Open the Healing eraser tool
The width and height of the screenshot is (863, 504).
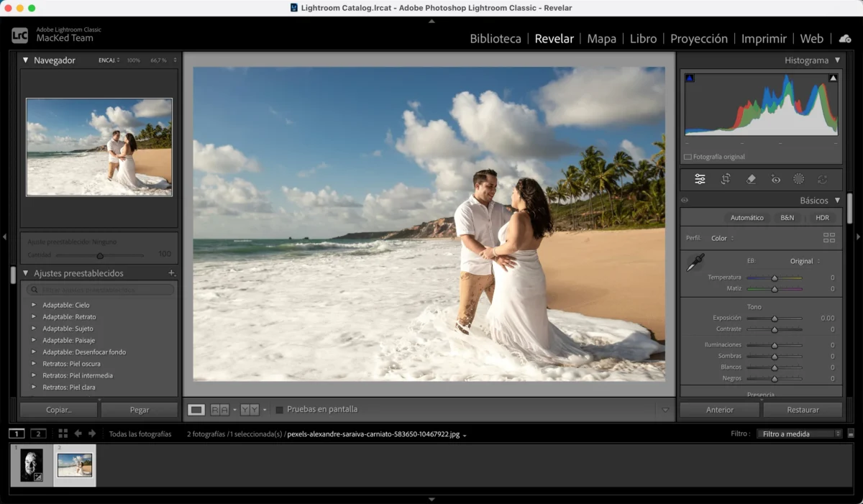[x=751, y=179]
